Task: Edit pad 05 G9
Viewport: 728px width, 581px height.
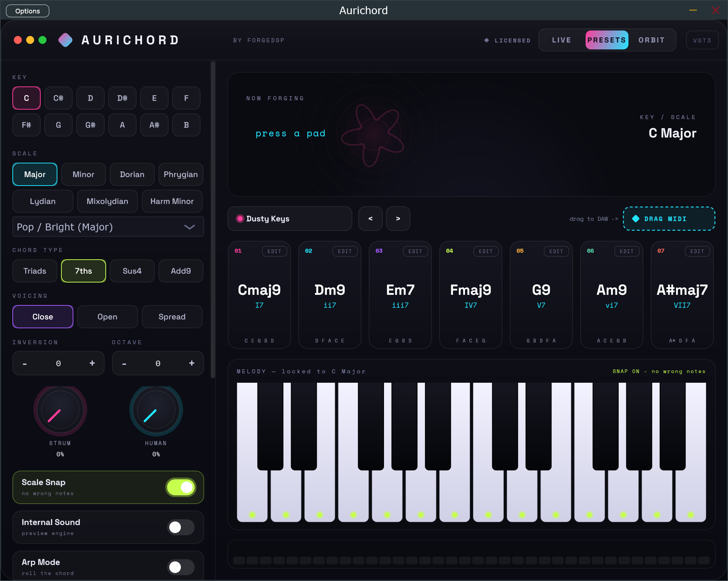Action: (557, 251)
